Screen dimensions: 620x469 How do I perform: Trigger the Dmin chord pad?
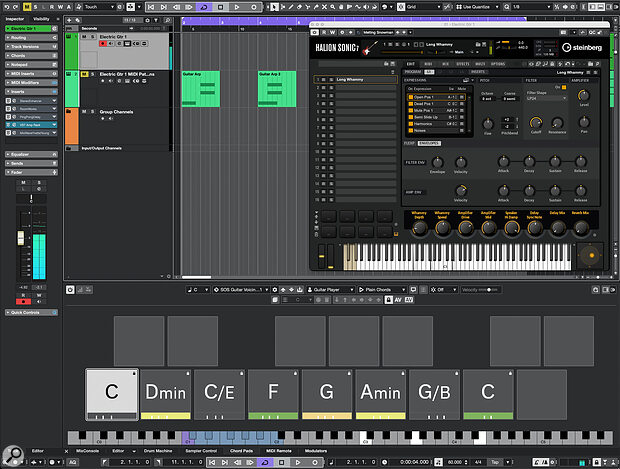tap(166, 394)
